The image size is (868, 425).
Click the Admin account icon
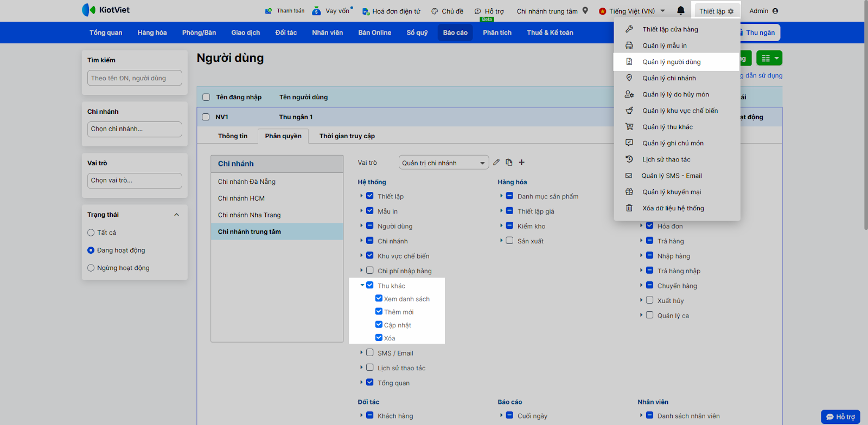click(775, 11)
